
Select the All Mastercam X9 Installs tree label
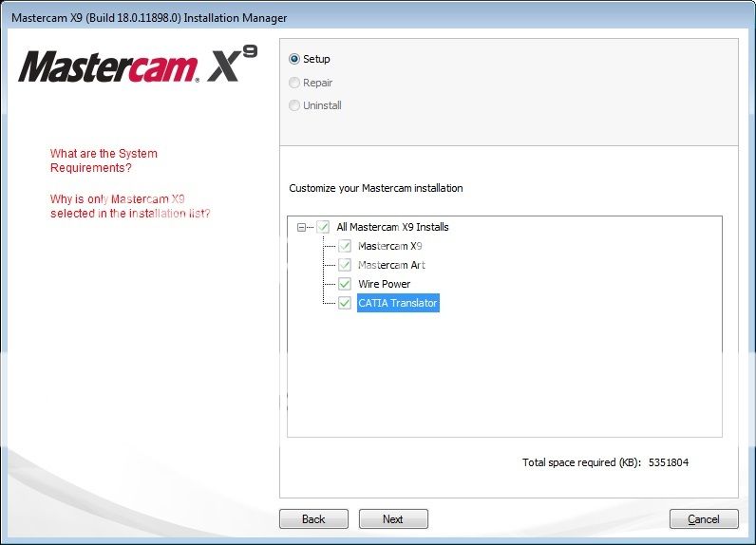(x=392, y=227)
